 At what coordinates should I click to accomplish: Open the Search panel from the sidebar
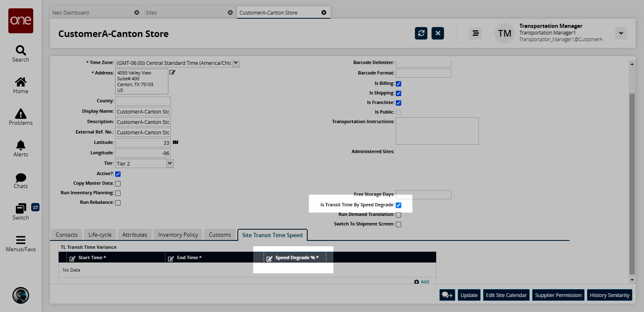point(21,54)
